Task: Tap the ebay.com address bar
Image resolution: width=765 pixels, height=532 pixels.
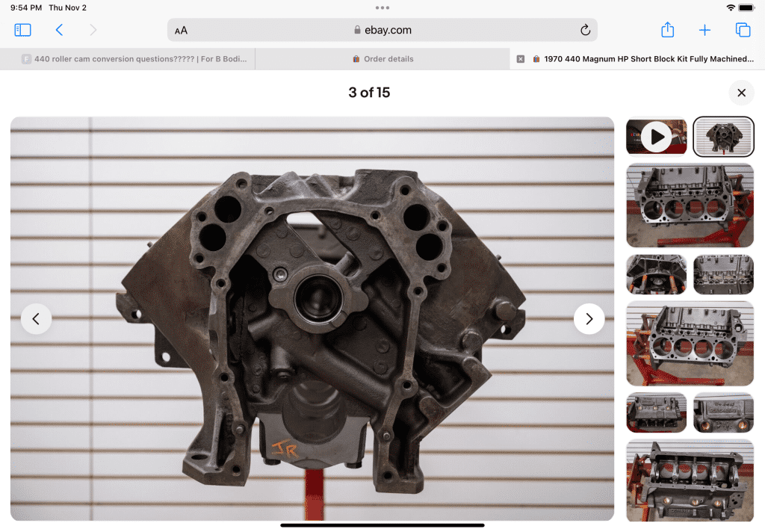Action: [x=382, y=31]
